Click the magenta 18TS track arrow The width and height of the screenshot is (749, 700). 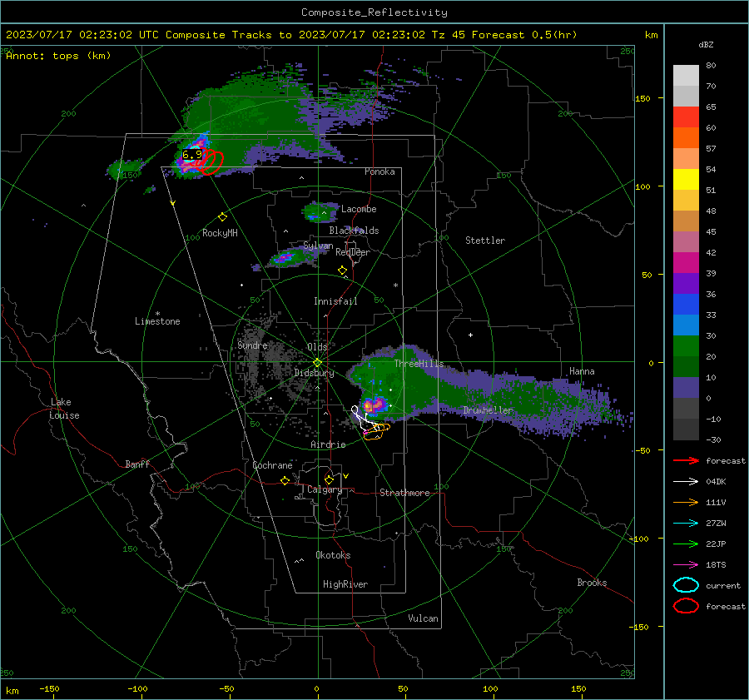pos(686,565)
